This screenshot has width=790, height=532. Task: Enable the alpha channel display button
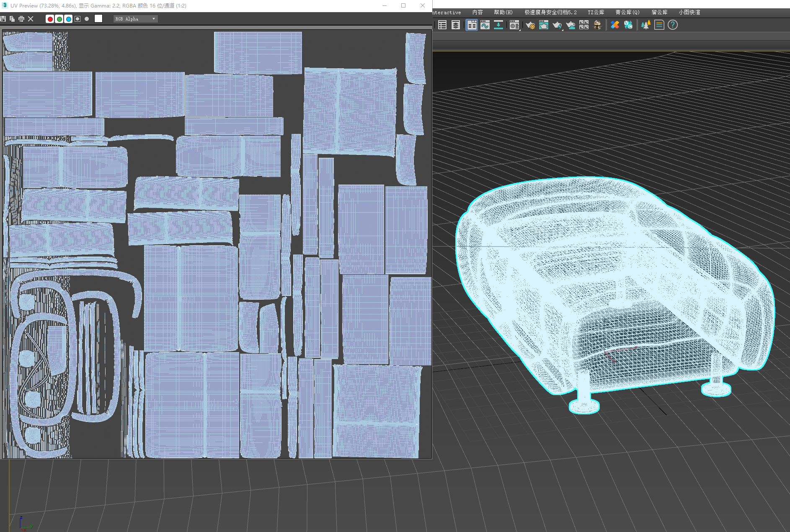tap(77, 19)
